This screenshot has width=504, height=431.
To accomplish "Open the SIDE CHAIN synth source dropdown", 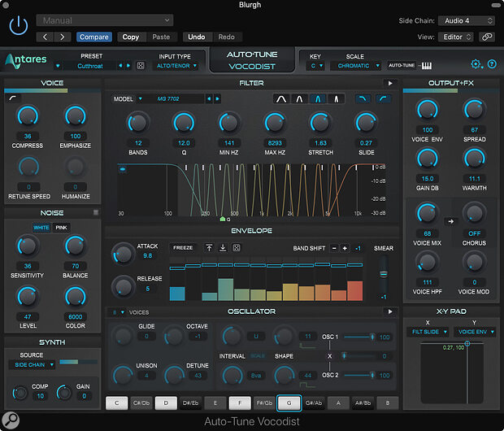I will (x=34, y=365).
